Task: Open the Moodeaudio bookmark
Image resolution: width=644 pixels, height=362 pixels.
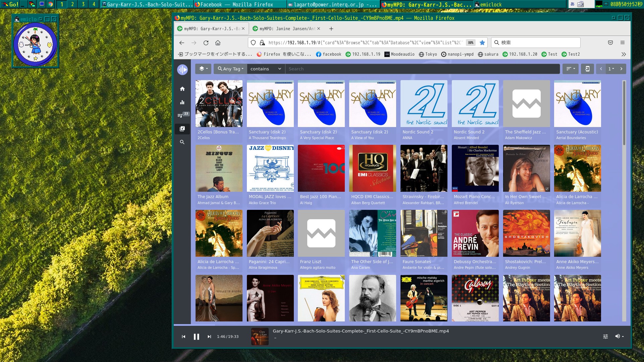Action: [399, 54]
